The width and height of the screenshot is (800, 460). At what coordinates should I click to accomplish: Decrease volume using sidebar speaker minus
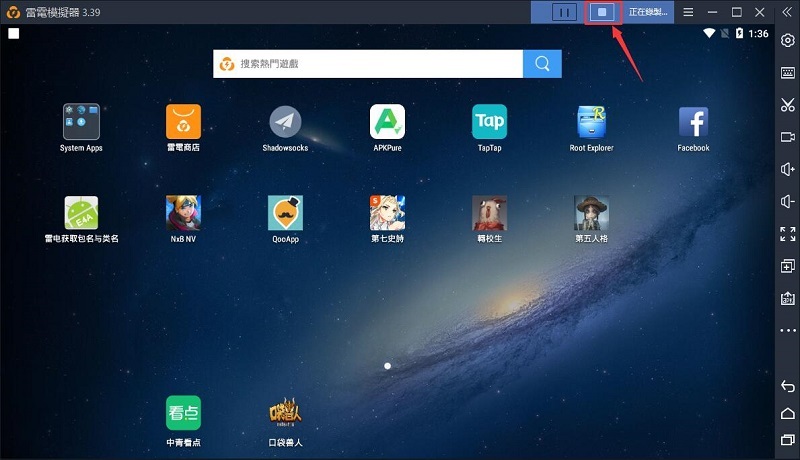[x=788, y=201]
